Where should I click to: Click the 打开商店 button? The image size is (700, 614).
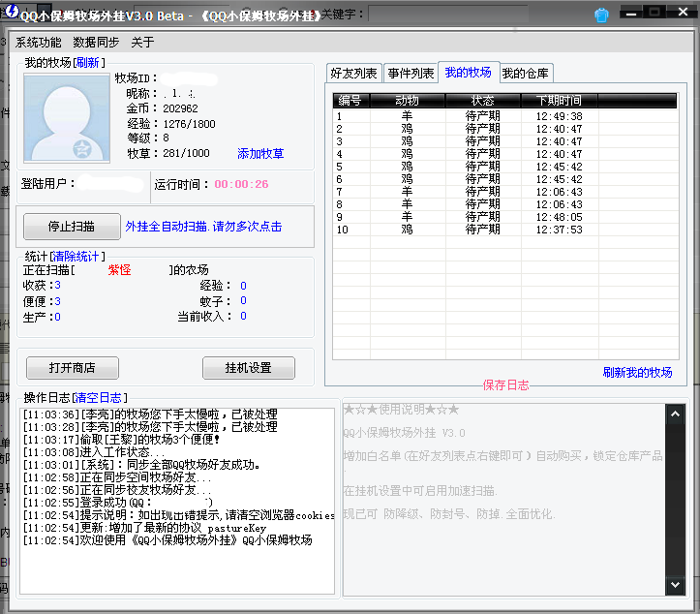tap(73, 368)
